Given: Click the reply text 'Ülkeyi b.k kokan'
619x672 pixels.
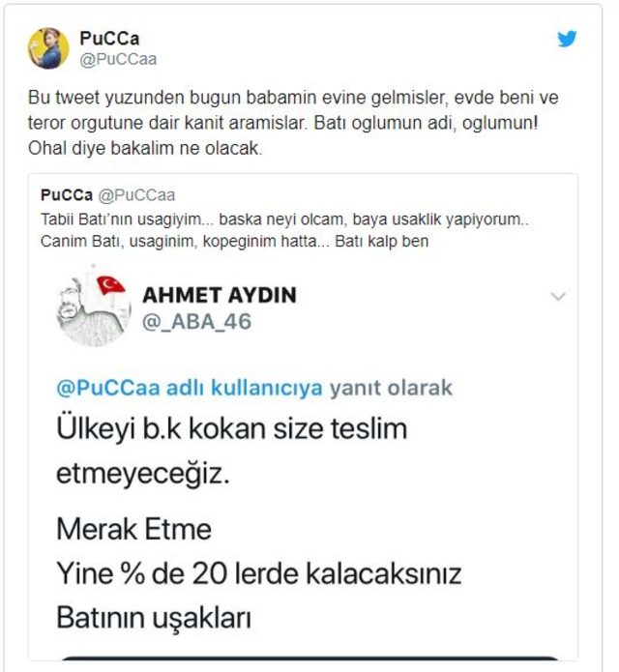Looking at the screenshot, I should tap(232, 451).
